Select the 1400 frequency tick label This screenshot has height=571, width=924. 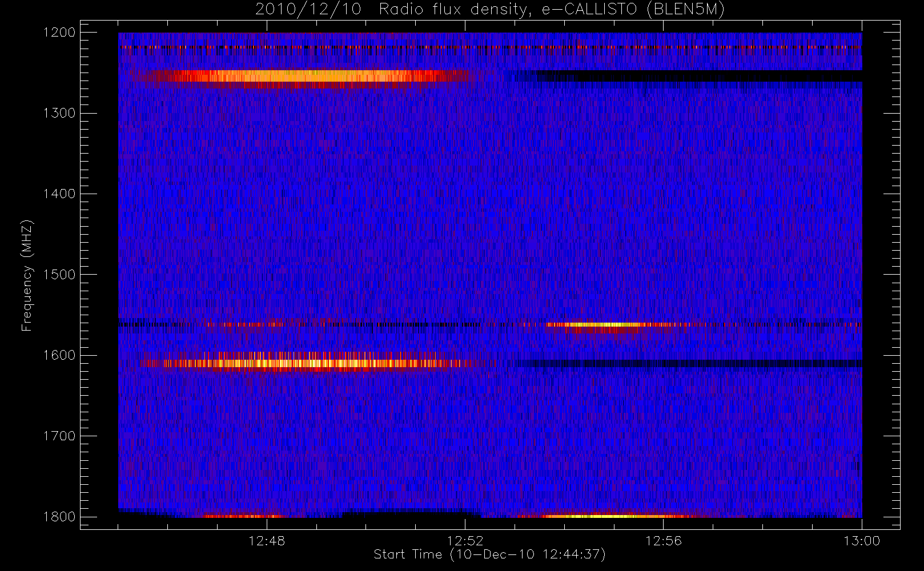click(x=60, y=194)
